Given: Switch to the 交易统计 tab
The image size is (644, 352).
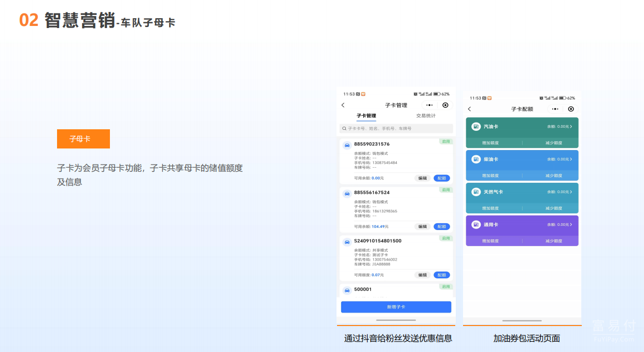Looking at the screenshot, I should pyautogui.click(x=426, y=116).
